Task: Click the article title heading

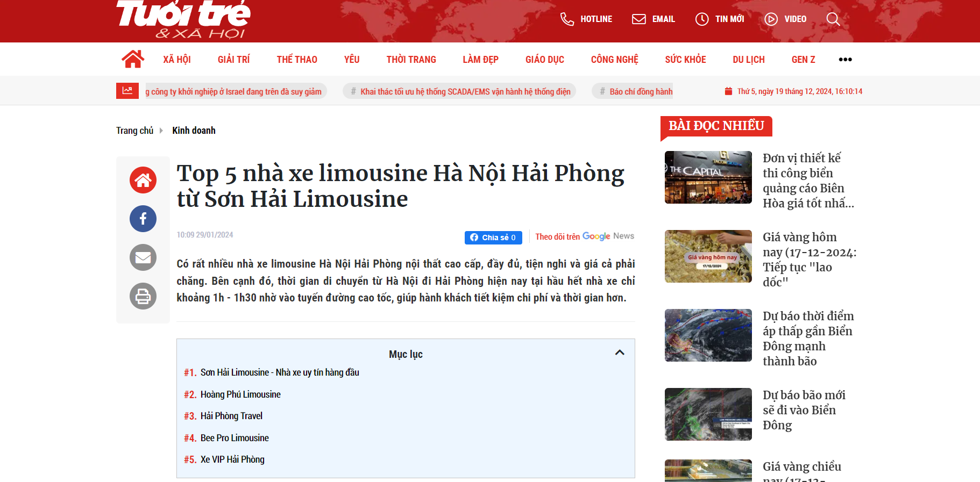Action: click(401, 186)
